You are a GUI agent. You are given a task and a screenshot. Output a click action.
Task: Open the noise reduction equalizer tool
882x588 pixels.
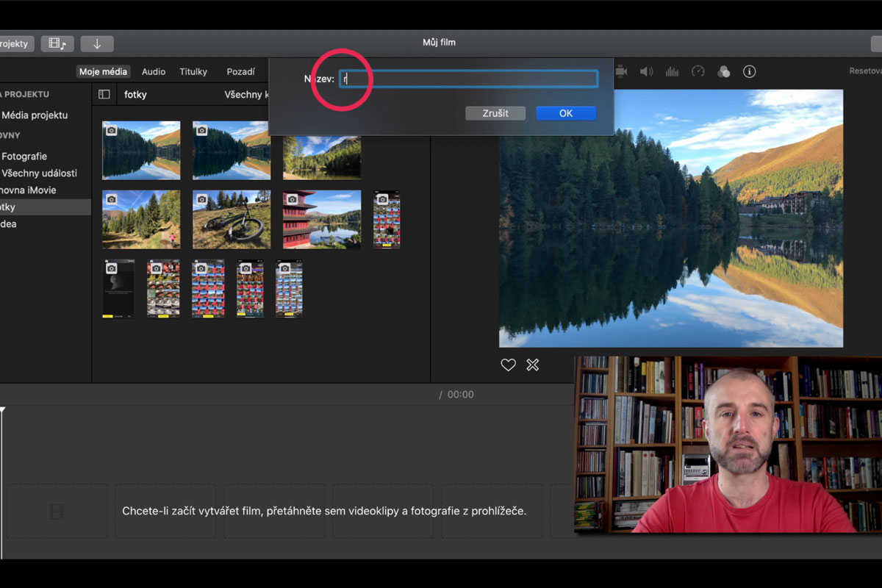pos(672,71)
